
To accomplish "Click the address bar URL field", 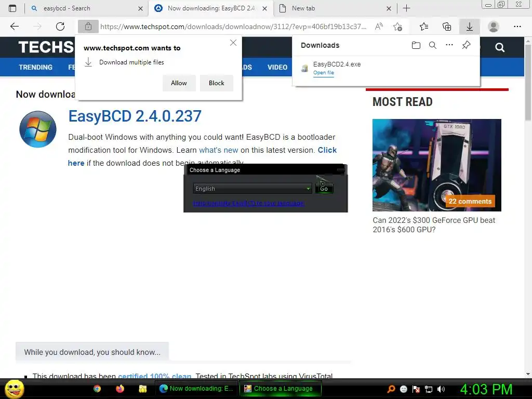I will click(233, 26).
